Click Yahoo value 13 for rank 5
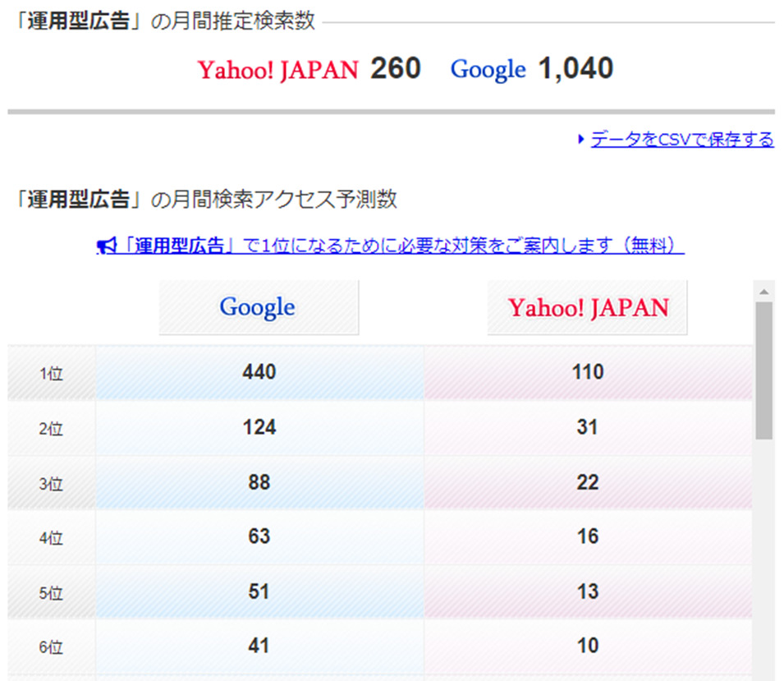This screenshot has width=784, height=681. point(588,591)
